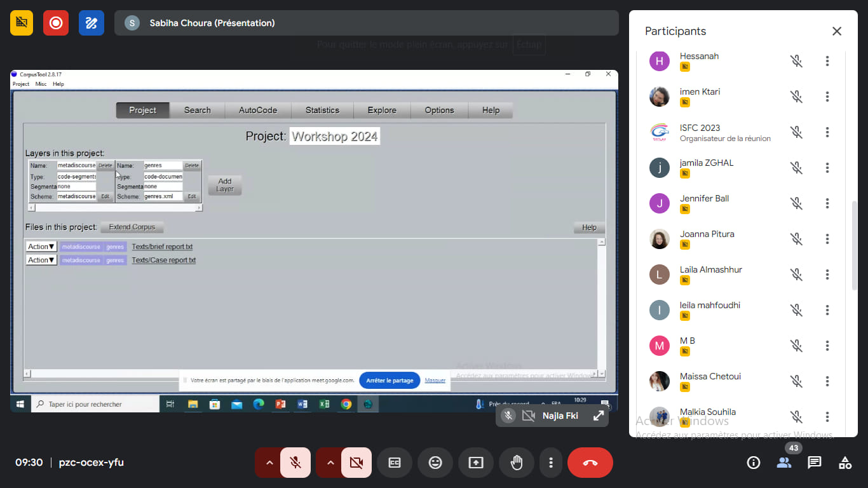Switch to the Search tab
This screenshot has height=488, width=868.
(198, 110)
